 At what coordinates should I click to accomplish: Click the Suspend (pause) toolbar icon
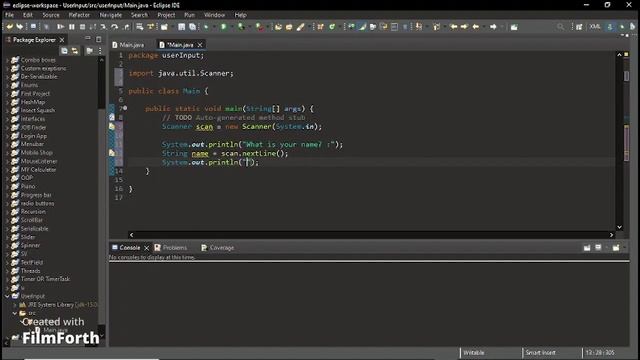72,27
